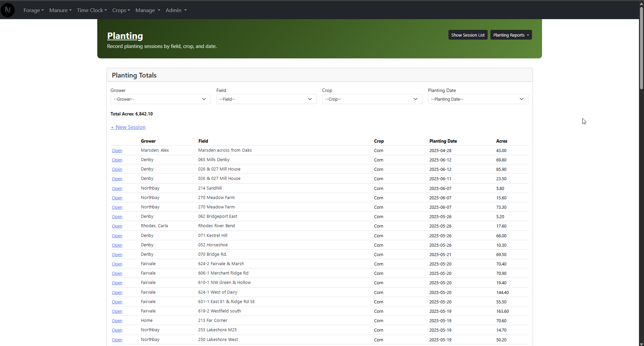The image size is (644, 346).
Task: Open the 631-1 East 81 & Ridge Rd SE session
Action: point(117,302)
